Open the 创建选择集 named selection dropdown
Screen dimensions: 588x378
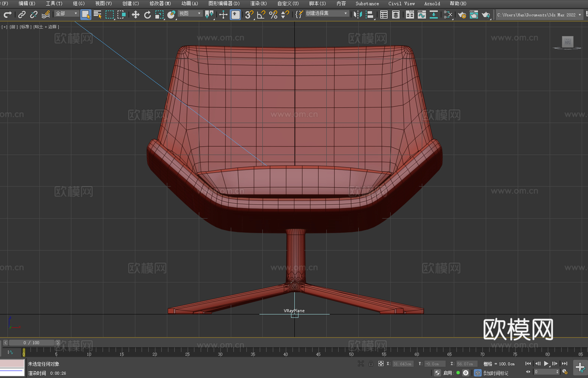click(x=327, y=13)
